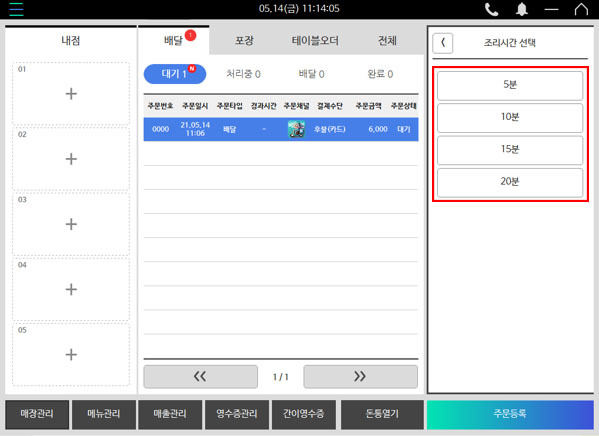Go to home screen icon
This screenshot has height=436, width=599.
pyautogui.click(x=581, y=9)
